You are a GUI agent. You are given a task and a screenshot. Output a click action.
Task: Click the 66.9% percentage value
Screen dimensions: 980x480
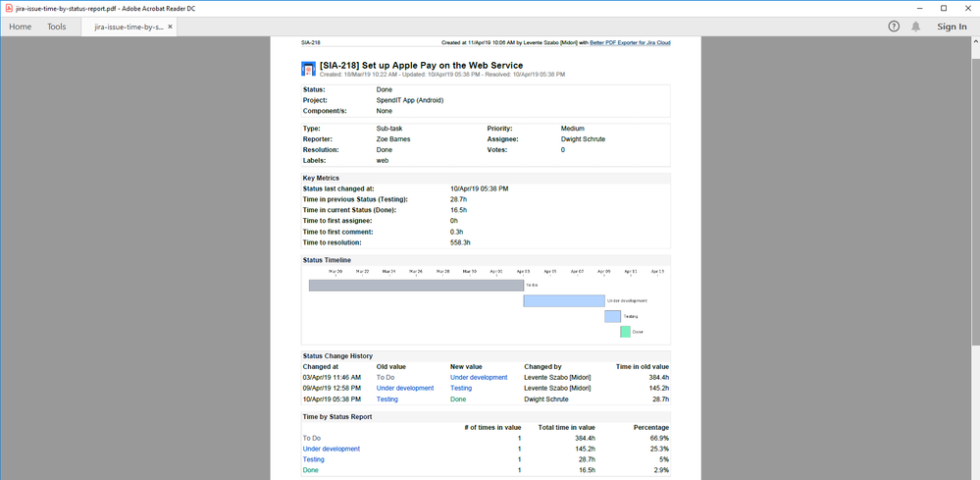click(x=659, y=438)
